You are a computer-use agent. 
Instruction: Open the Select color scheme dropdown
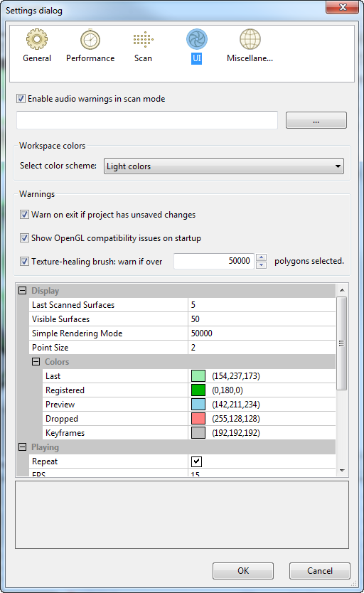coord(224,166)
